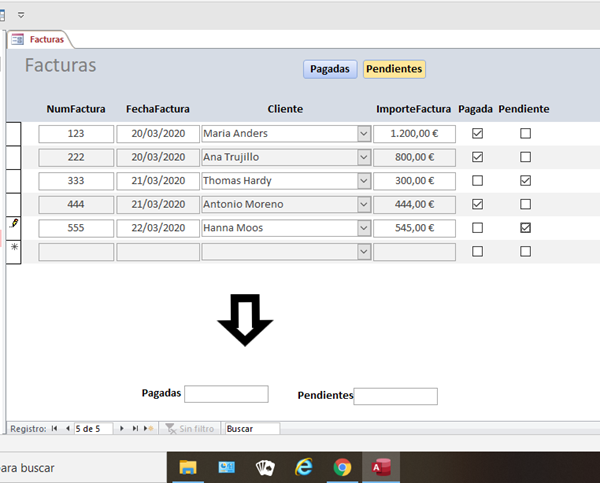Go to last record in navigation bar
The width and height of the screenshot is (600, 483).
135,428
